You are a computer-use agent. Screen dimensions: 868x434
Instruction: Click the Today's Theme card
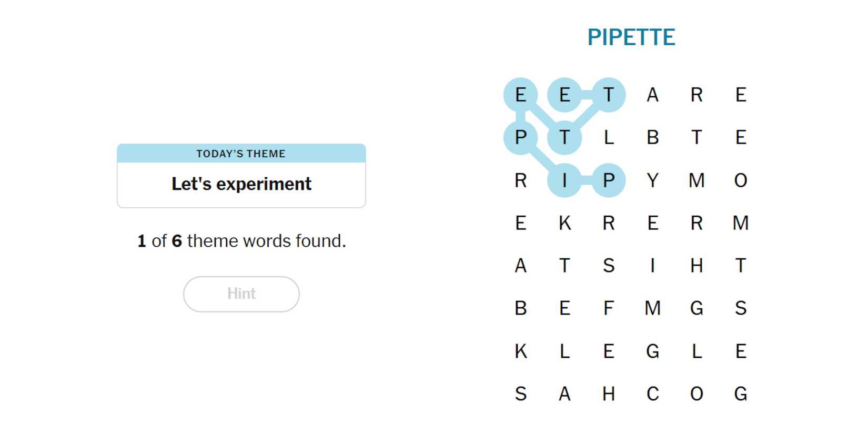[241, 176]
